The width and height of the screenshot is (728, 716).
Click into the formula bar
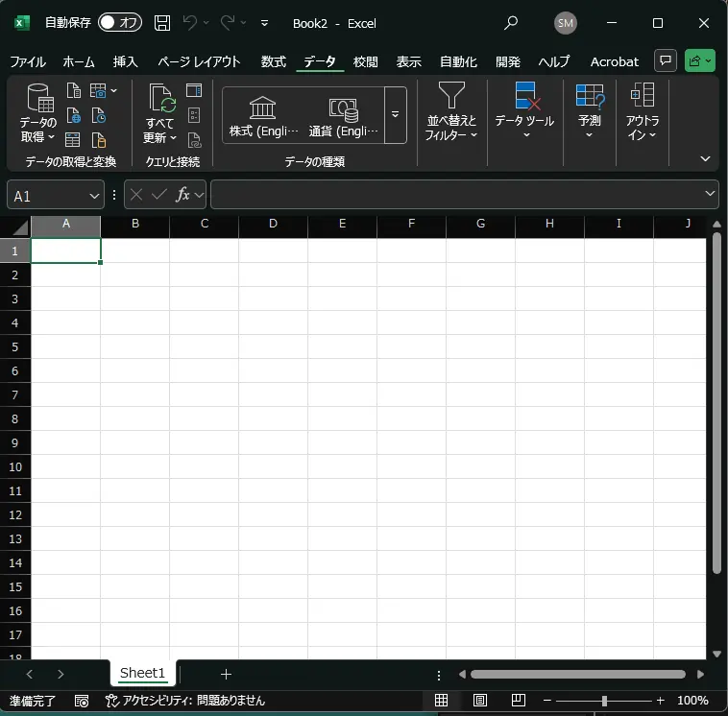click(457, 195)
